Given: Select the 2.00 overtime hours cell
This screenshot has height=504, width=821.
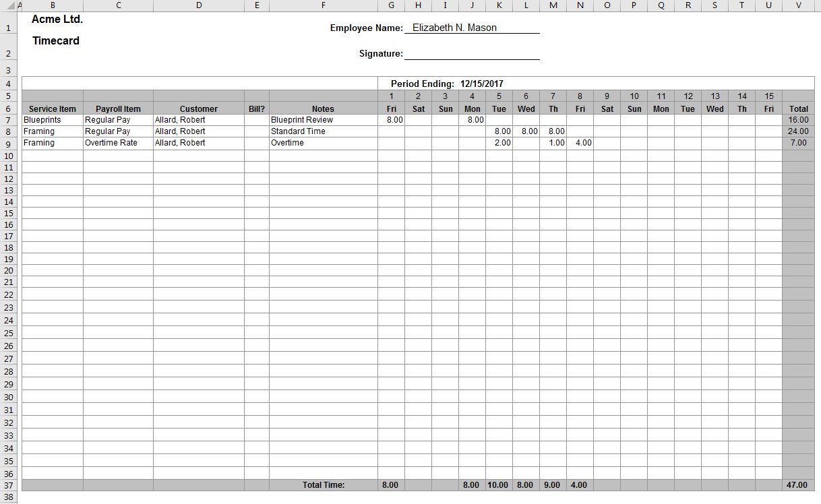Looking at the screenshot, I should click(499, 143).
